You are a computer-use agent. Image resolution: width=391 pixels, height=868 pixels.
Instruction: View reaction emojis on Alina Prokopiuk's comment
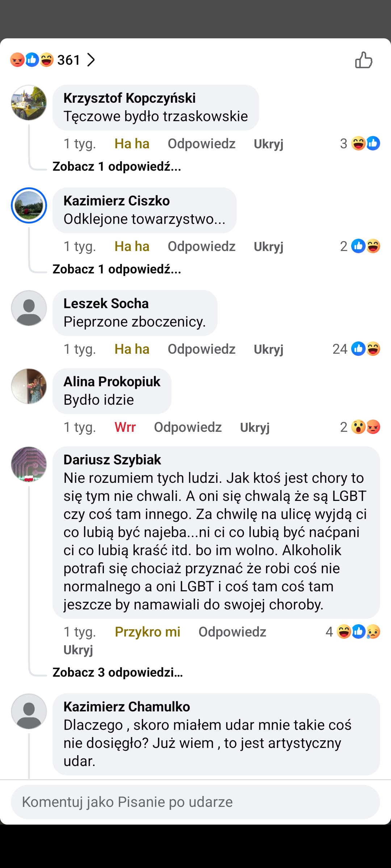365,427
